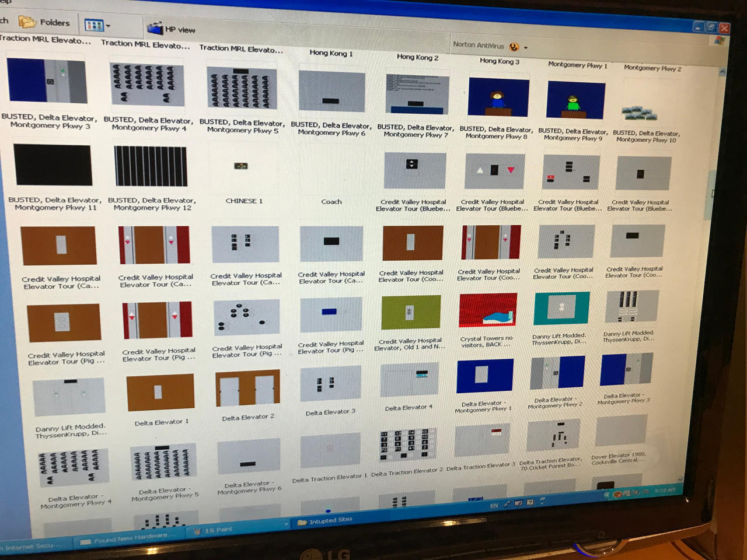
Task: Select the Crystal Towers no visitors thumbnail
Action: [488, 310]
